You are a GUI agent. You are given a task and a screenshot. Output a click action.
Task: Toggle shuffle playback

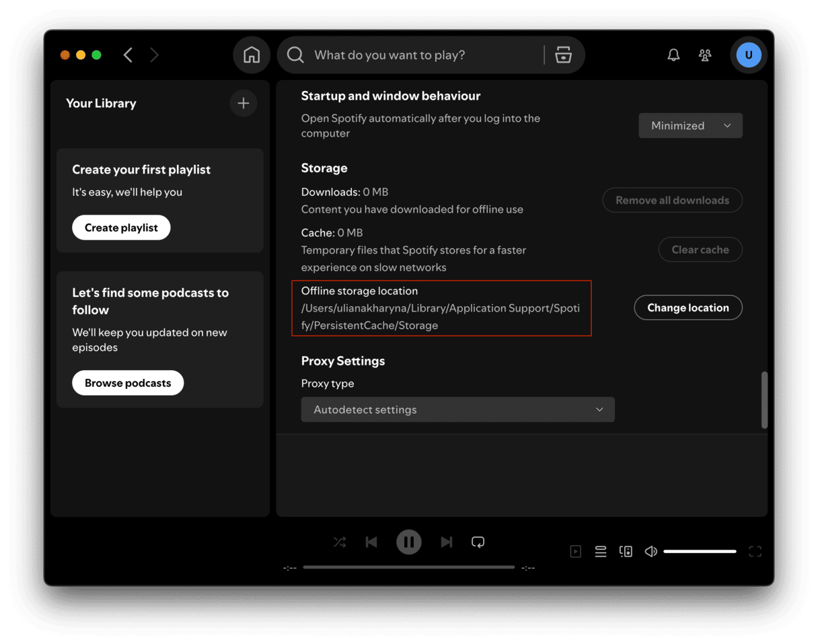[x=340, y=542]
